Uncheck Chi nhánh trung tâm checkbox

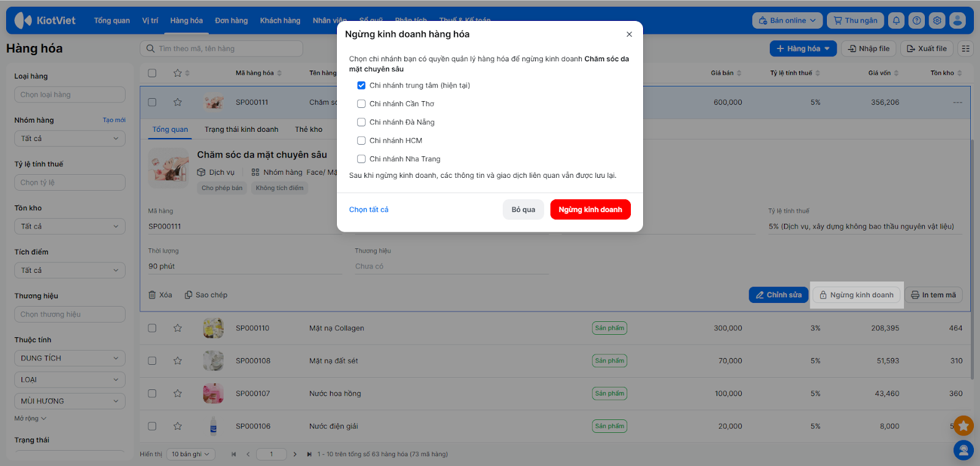(x=361, y=85)
